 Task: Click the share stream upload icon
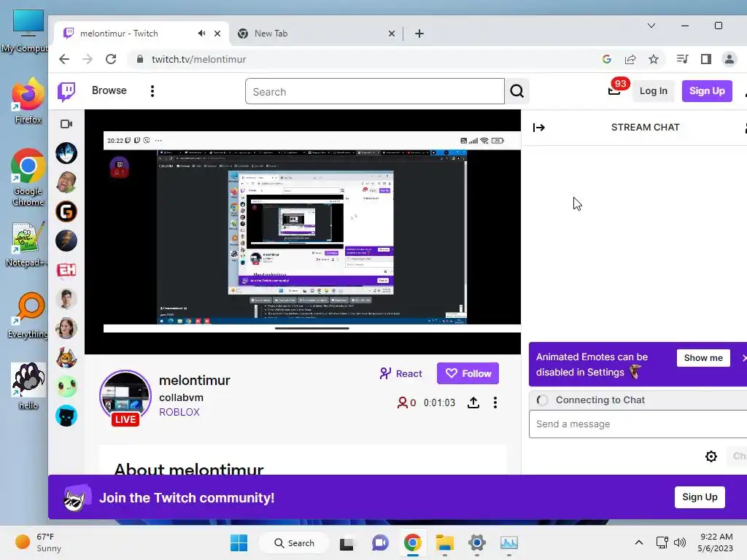473,402
